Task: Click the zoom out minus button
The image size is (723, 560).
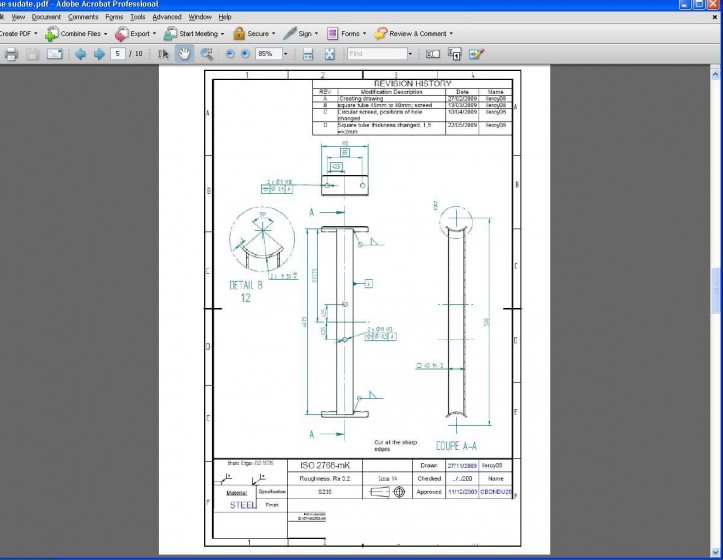Action: (230, 54)
